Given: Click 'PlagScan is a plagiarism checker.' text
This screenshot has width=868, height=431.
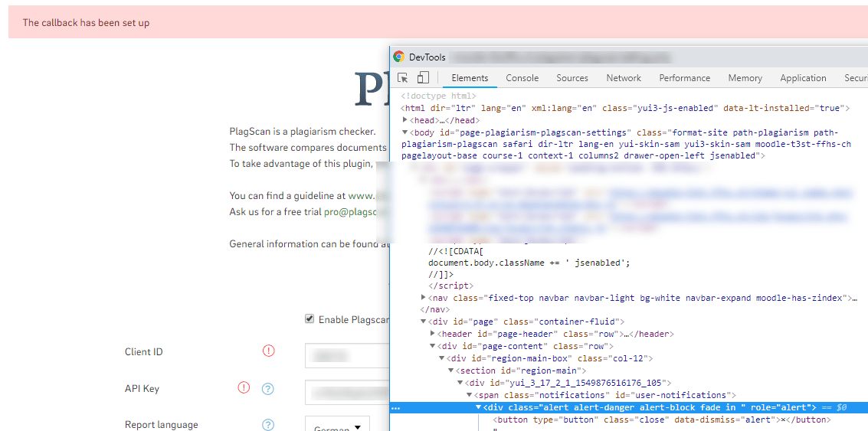Looking at the screenshot, I should (303, 132).
